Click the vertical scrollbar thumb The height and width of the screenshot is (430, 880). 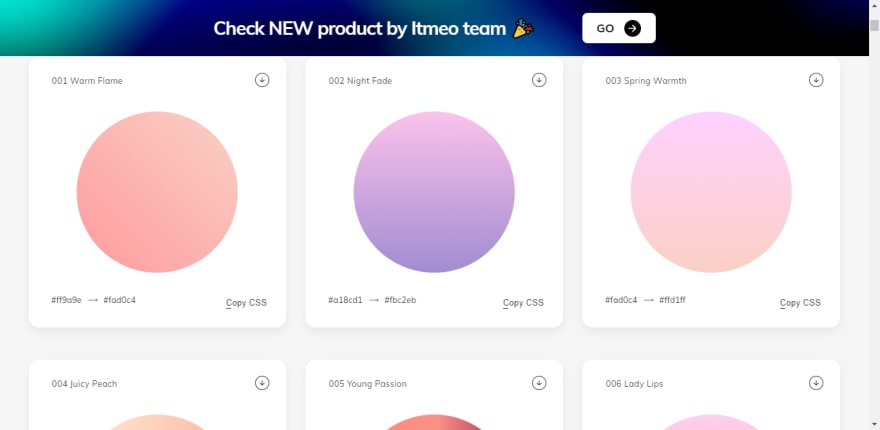click(x=874, y=25)
